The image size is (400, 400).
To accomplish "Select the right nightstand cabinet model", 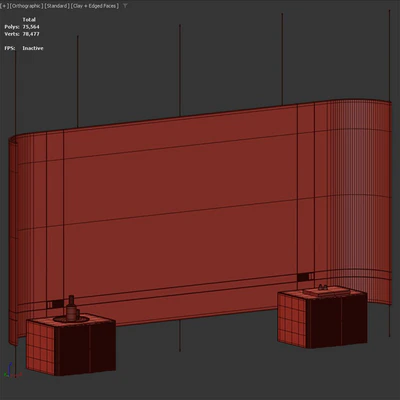I will click(x=322, y=318).
